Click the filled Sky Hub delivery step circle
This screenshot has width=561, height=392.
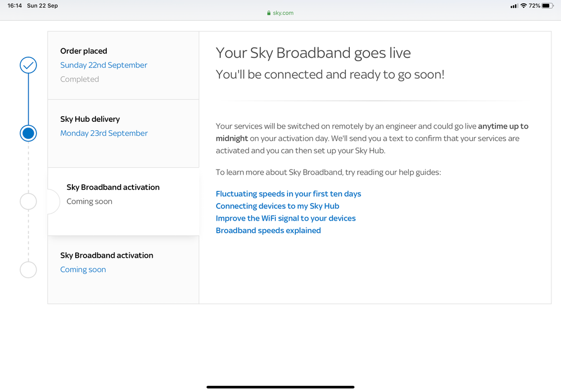tap(28, 133)
